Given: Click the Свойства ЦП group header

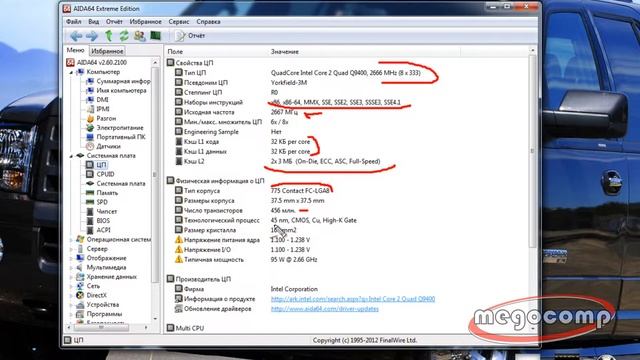Looking at the screenshot, I should [190, 63].
